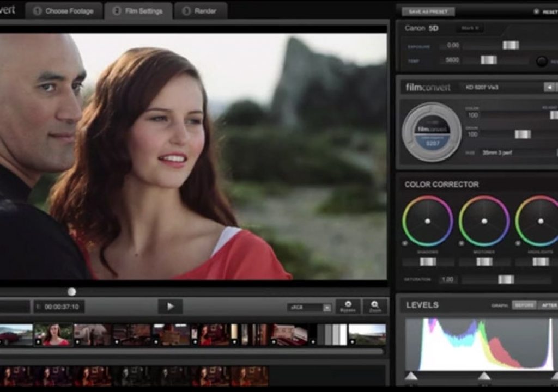Open the Canon 5D camera selector
This screenshot has width=558, height=392.
pyautogui.click(x=421, y=28)
